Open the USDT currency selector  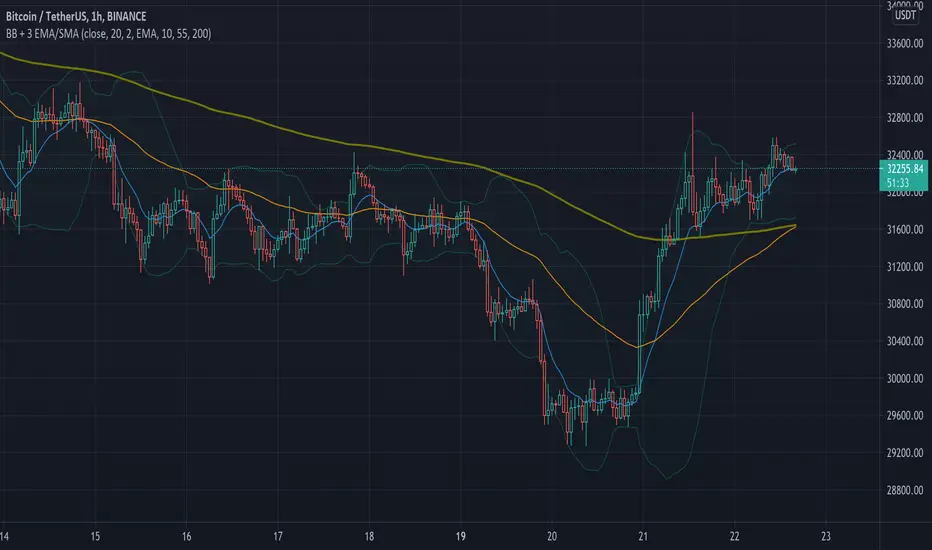905,15
